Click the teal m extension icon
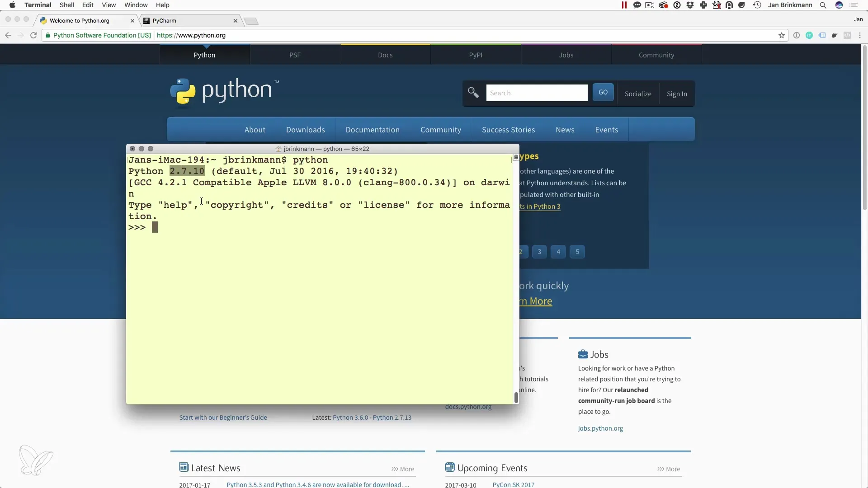Screen dimensions: 868x488 (x=809, y=35)
